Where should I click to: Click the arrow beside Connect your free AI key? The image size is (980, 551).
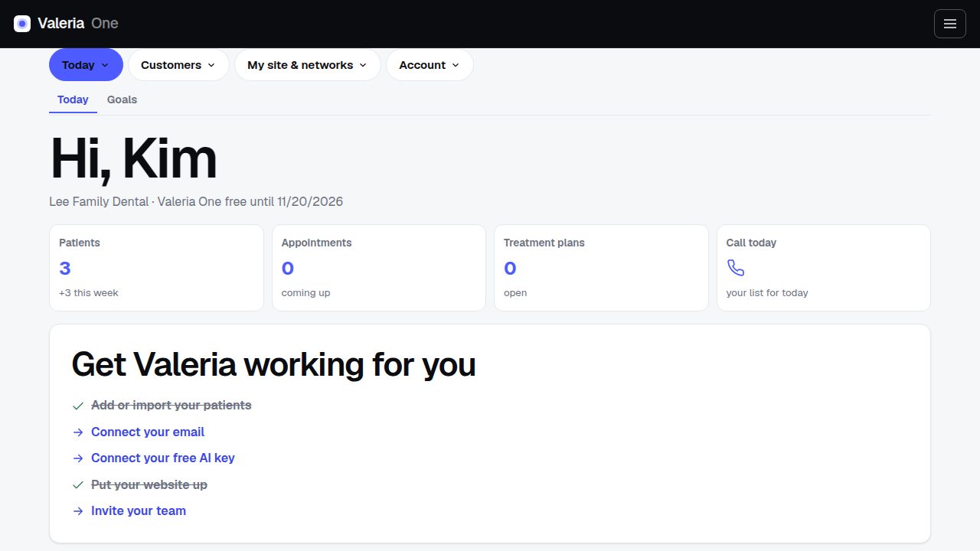78,458
